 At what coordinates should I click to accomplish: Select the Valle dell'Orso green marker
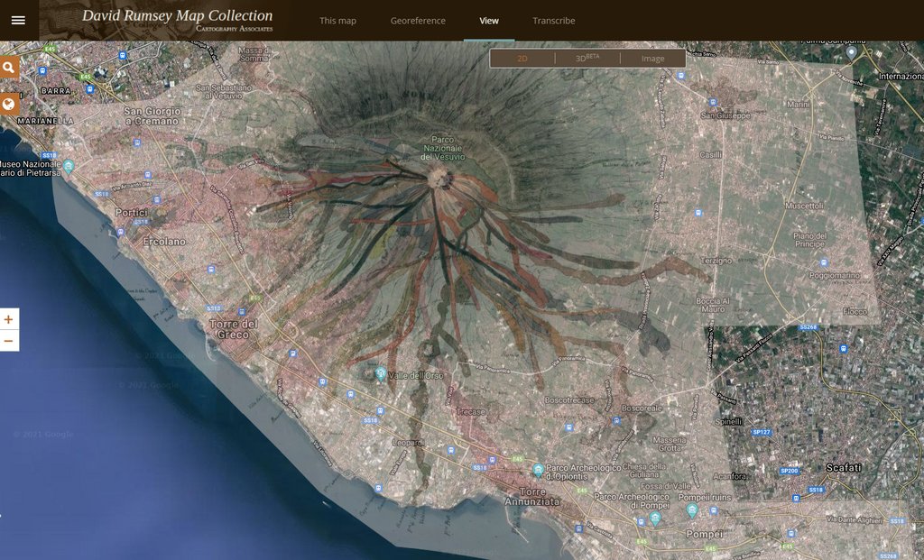tap(380, 372)
